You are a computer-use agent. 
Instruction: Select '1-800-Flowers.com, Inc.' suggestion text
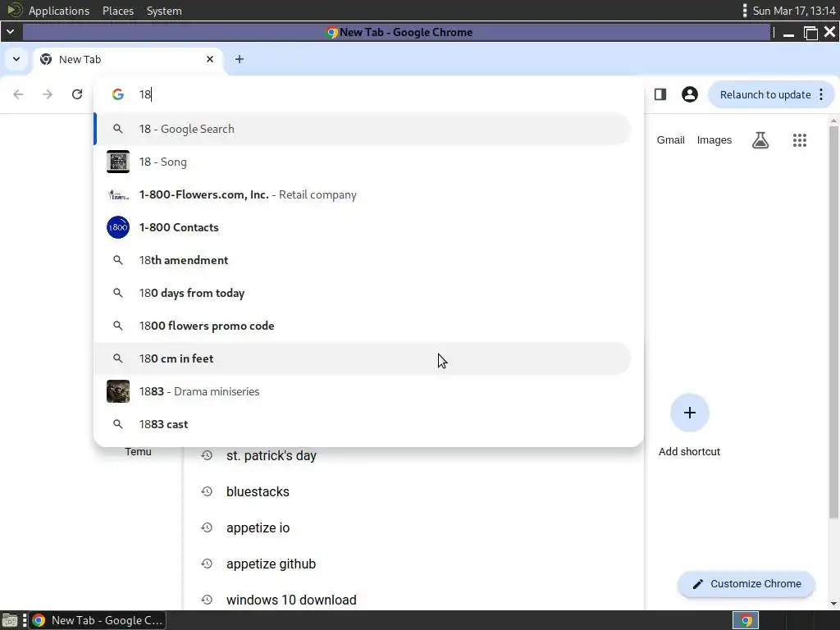tap(203, 195)
